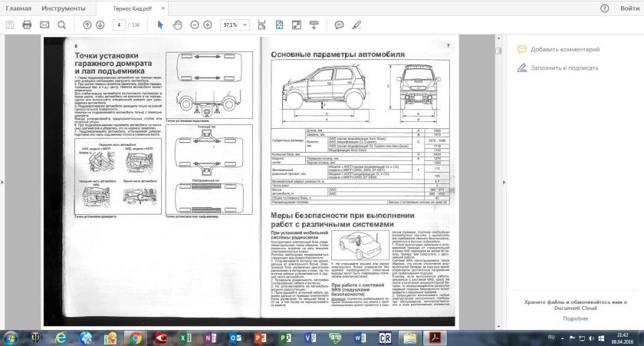Activate the Hand pan tool
Viewport: 644px width, 346px height.
177,25
